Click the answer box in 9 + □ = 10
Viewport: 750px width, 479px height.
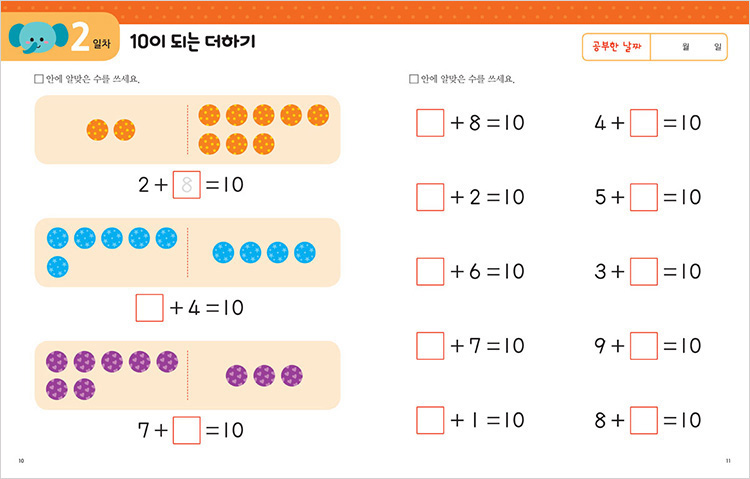[x=644, y=345]
